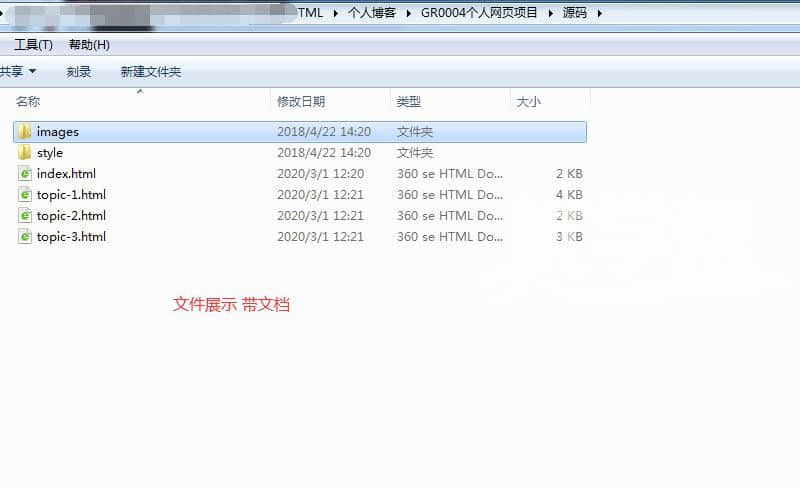Navigate to GR0004个人网页项目 breadcrumb
Screen dimensions: 800x488
pyautogui.click(x=478, y=13)
